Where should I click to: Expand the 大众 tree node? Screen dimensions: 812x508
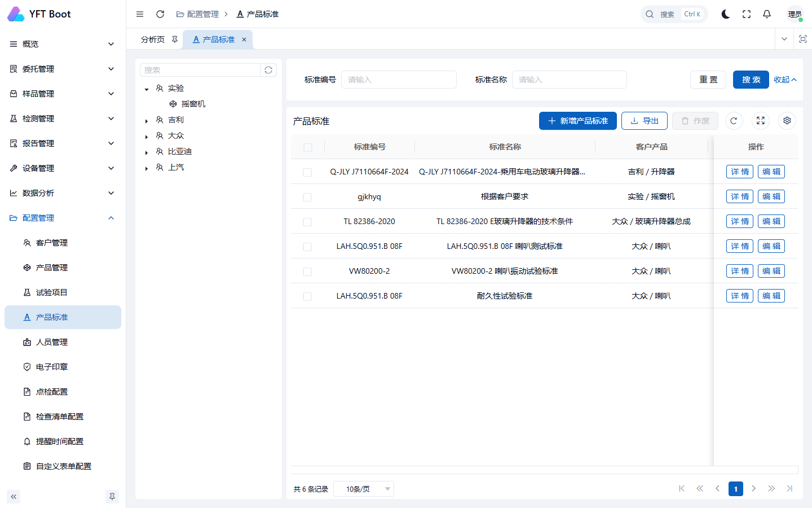pyautogui.click(x=147, y=137)
